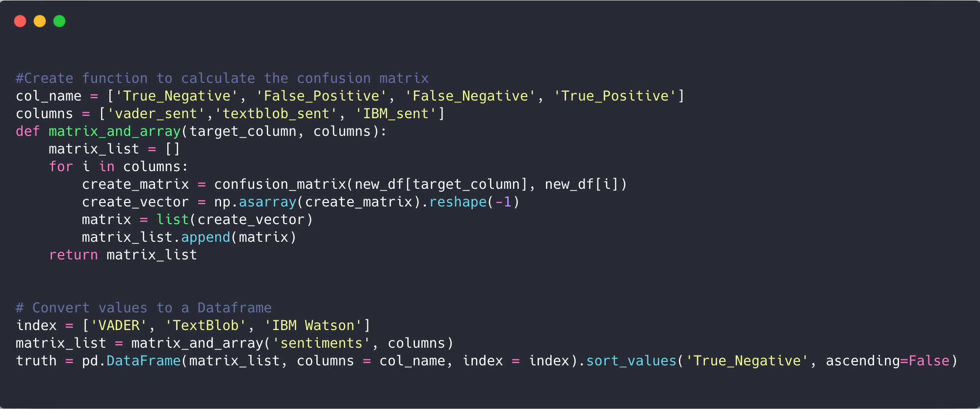980x409 pixels.
Task: Click the red close window dot
Action: coord(20,21)
